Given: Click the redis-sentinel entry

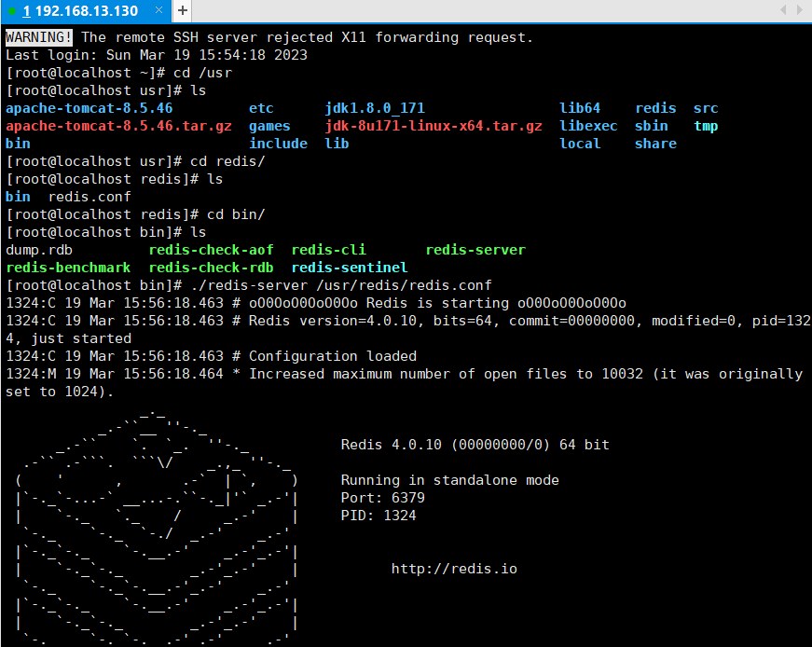Looking at the screenshot, I should (350, 268).
